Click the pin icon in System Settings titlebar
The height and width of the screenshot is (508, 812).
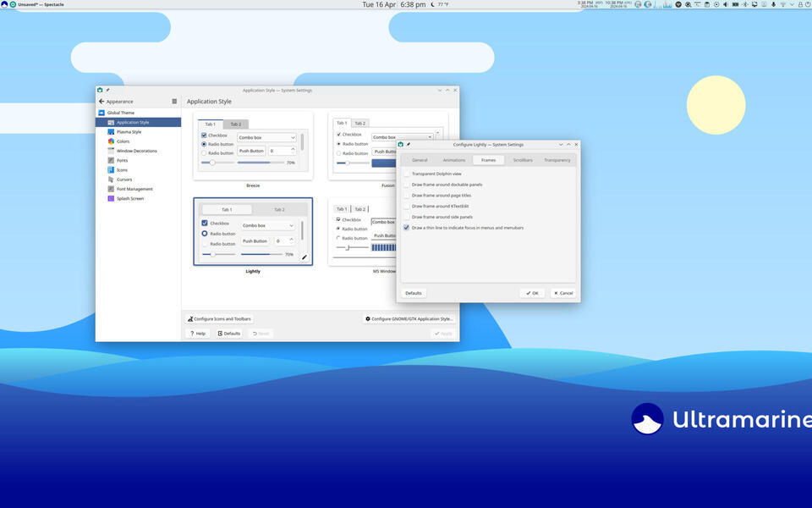107,91
